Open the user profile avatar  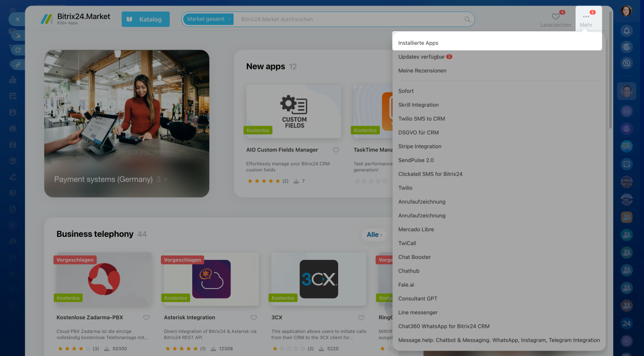pos(626,11)
